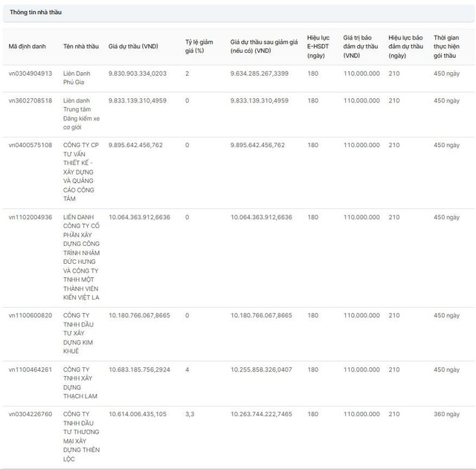The width and height of the screenshot is (476, 469).
Task: Select the '360 ngày' duration cell
Action: coord(446,414)
